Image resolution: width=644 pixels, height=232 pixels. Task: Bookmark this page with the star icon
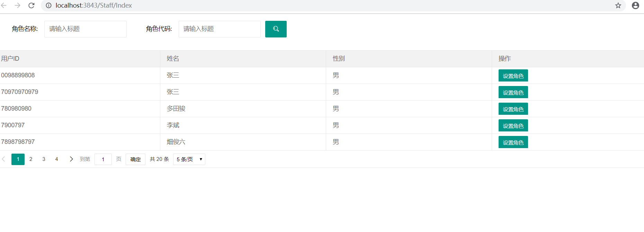(x=618, y=6)
